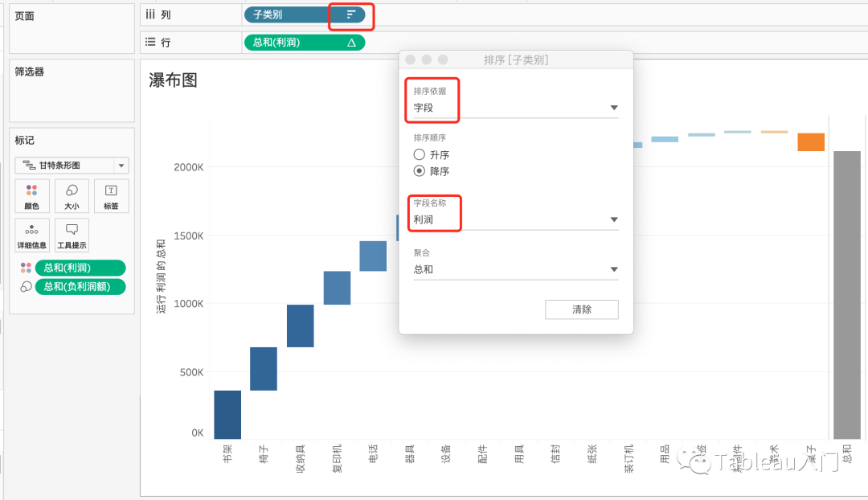Screen dimensions: 868x500
Task: Click size icon beside 总和(负利润额)
Action: tap(26, 287)
